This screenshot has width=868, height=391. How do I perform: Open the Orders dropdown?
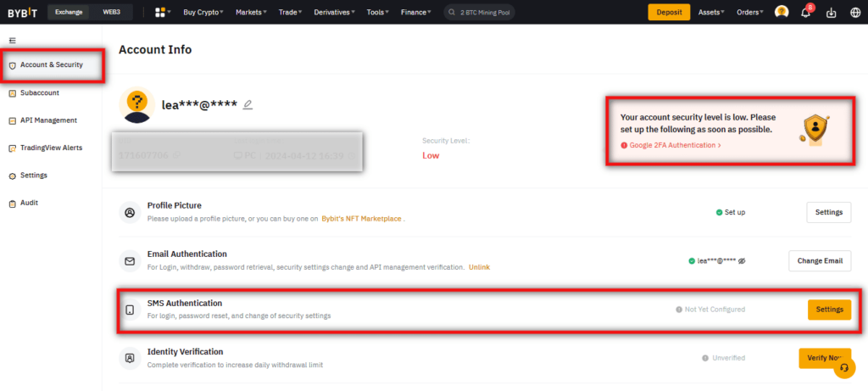point(749,12)
